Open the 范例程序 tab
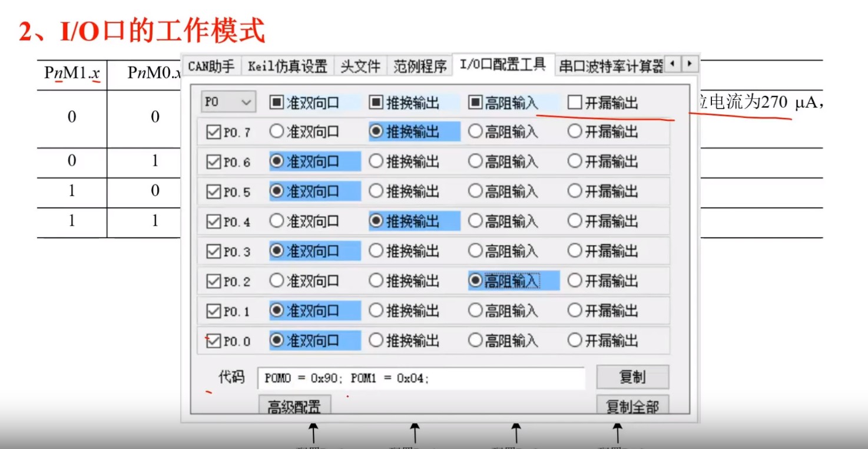The image size is (868, 449). tap(420, 66)
